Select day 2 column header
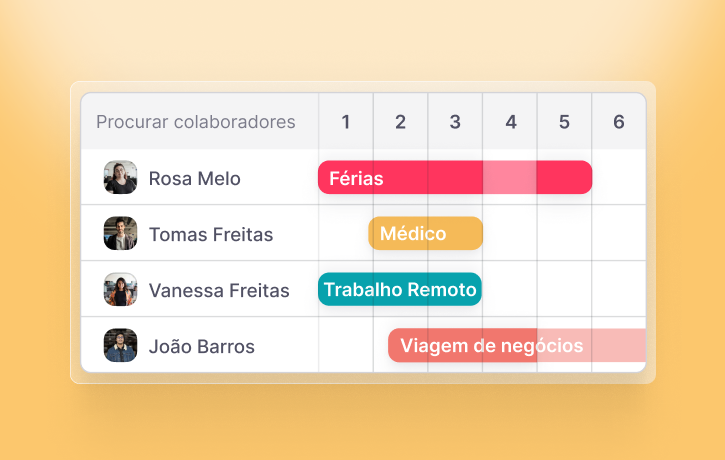The height and width of the screenshot is (460, 725). click(x=400, y=122)
